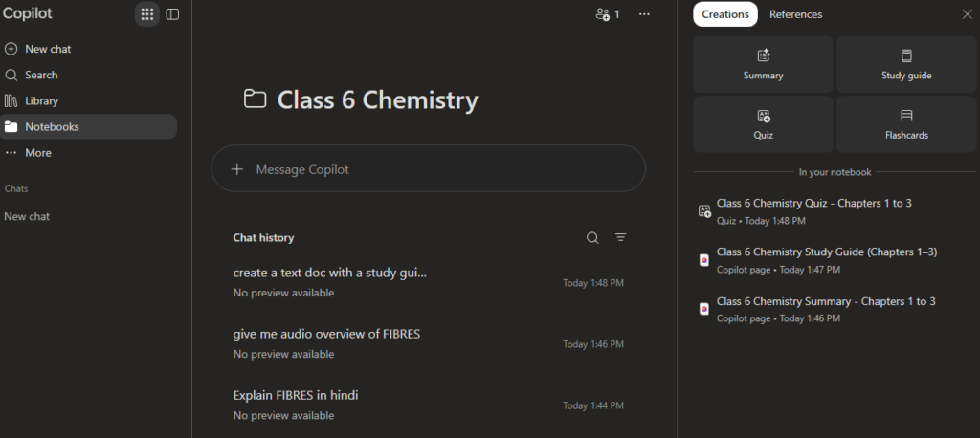Open chat 'create a text doc with a study gui...'
Viewport: 980px width, 438px height.
329,273
